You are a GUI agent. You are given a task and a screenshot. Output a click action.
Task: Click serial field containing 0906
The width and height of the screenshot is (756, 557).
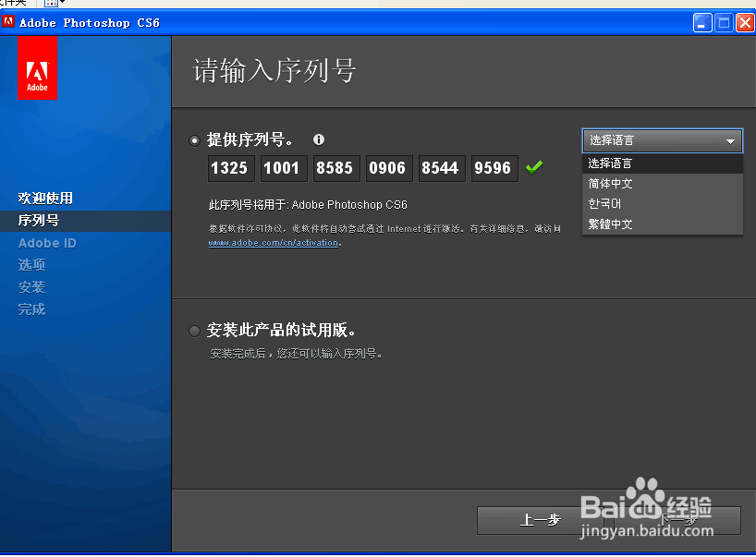click(390, 168)
